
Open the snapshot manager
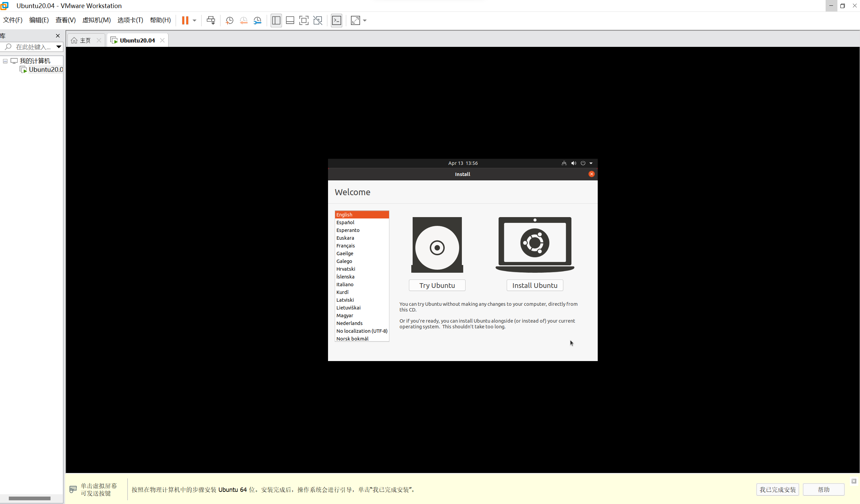tap(258, 21)
